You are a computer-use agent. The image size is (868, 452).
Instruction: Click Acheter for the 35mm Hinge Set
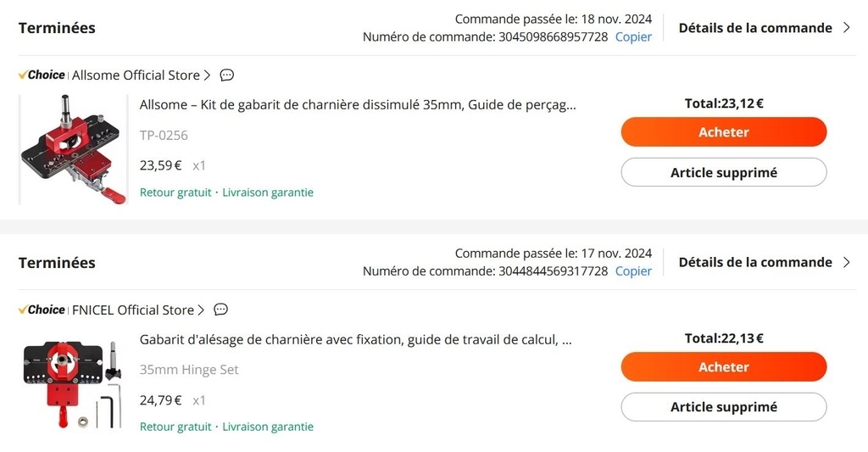[x=724, y=366]
